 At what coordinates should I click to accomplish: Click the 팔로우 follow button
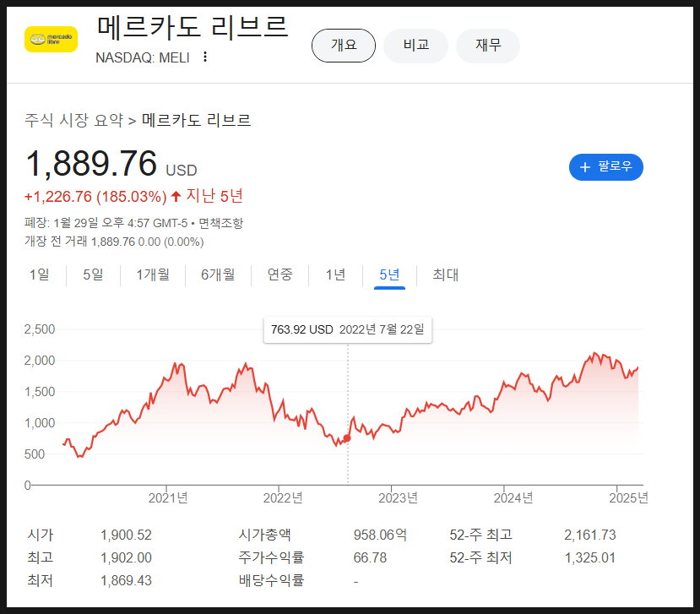point(605,167)
